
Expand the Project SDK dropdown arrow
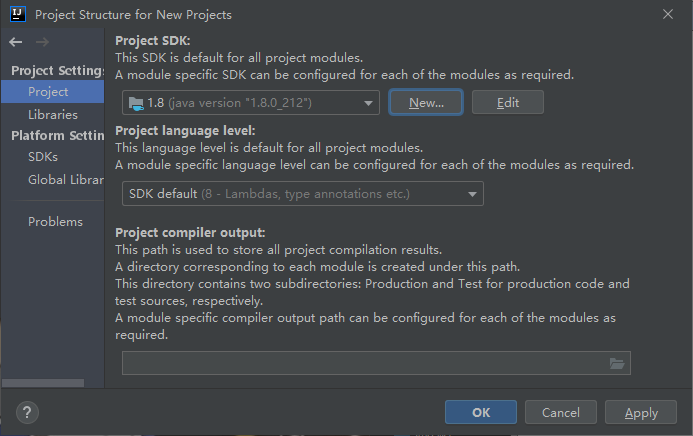tap(369, 102)
